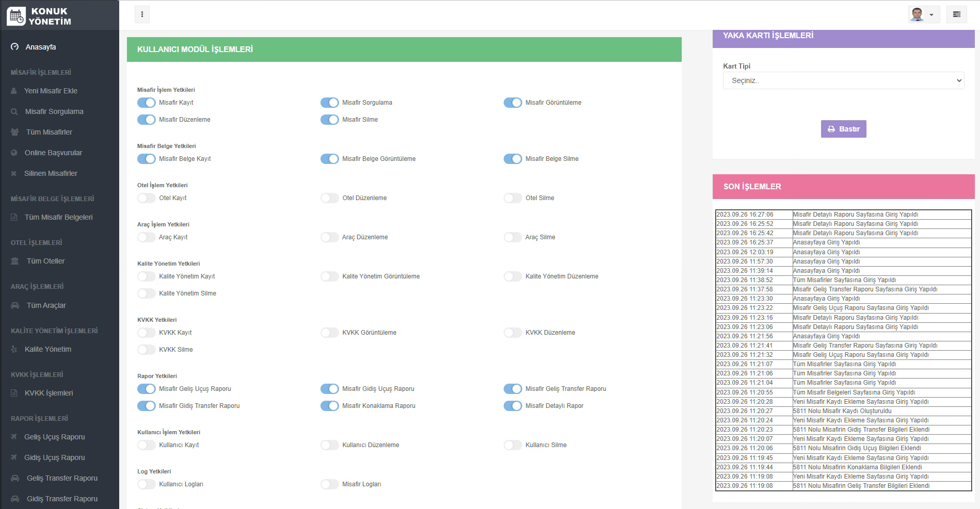Turn off Misafir Detaylı Rapor toggle
Viewport: 980px width, 509px height.
512,406
